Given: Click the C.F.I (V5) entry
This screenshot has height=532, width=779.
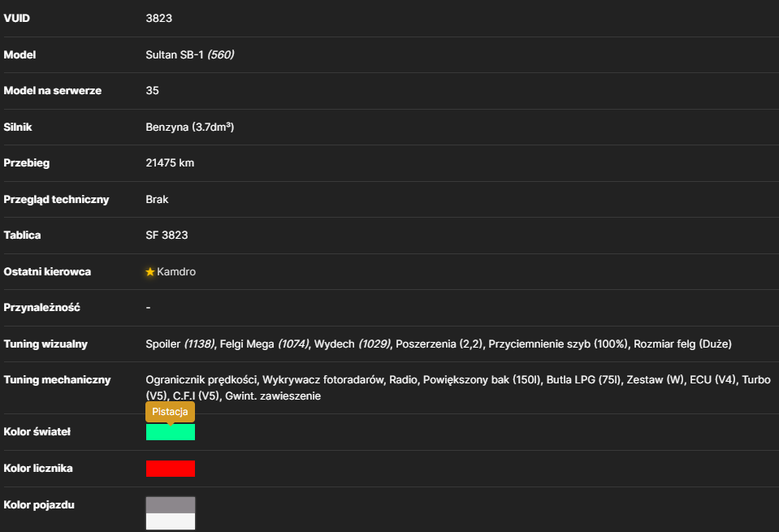Looking at the screenshot, I should [197, 396].
